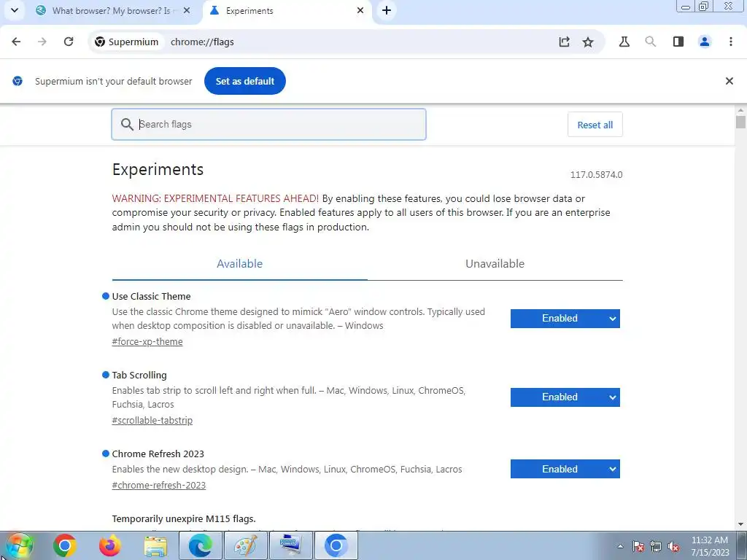The width and height of the screenshot is (747, 560).
Task: Open the tab search chevron dropdown
Action: (x=15, y=10)
